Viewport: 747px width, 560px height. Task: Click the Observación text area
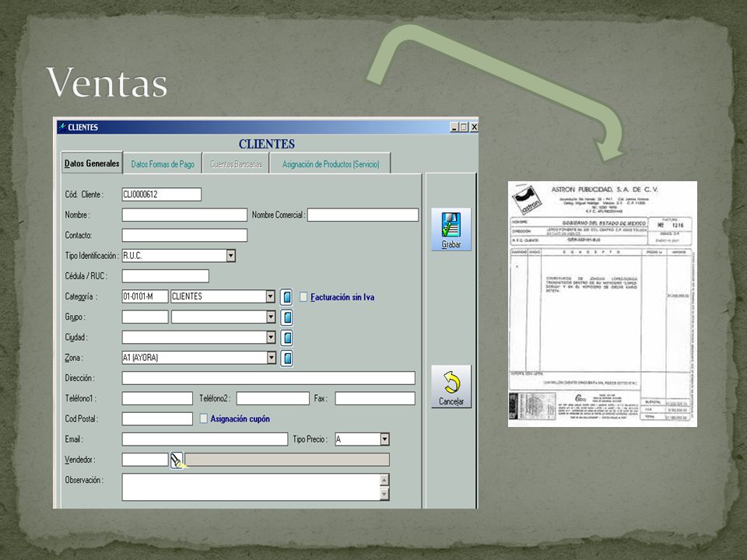click(x=251, y=487)
